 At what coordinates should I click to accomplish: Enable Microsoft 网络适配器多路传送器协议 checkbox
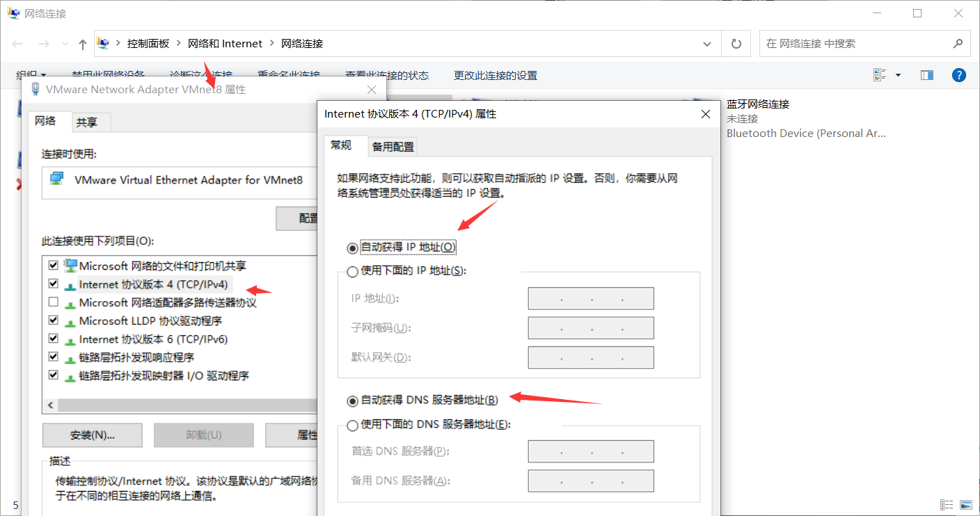(x=54, y=303)
